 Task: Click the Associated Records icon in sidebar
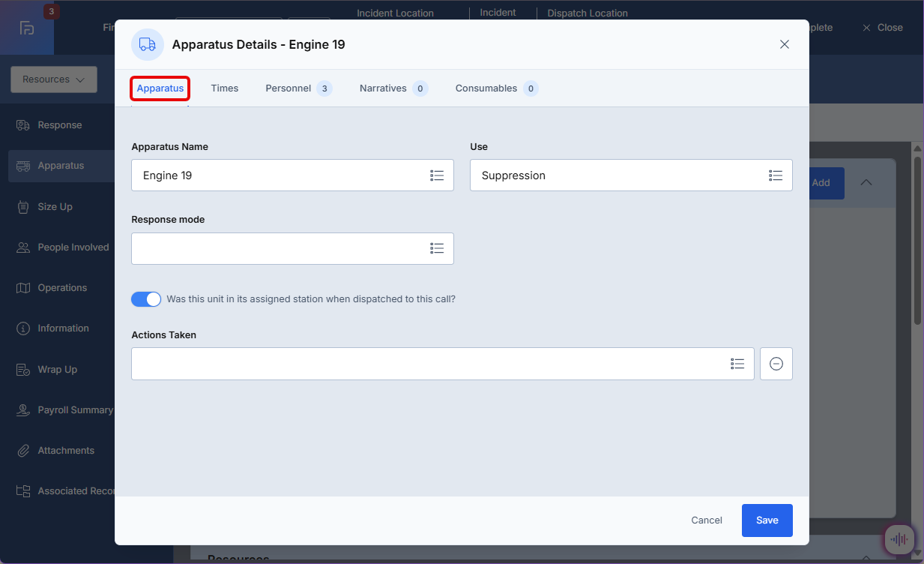[23, 491]
